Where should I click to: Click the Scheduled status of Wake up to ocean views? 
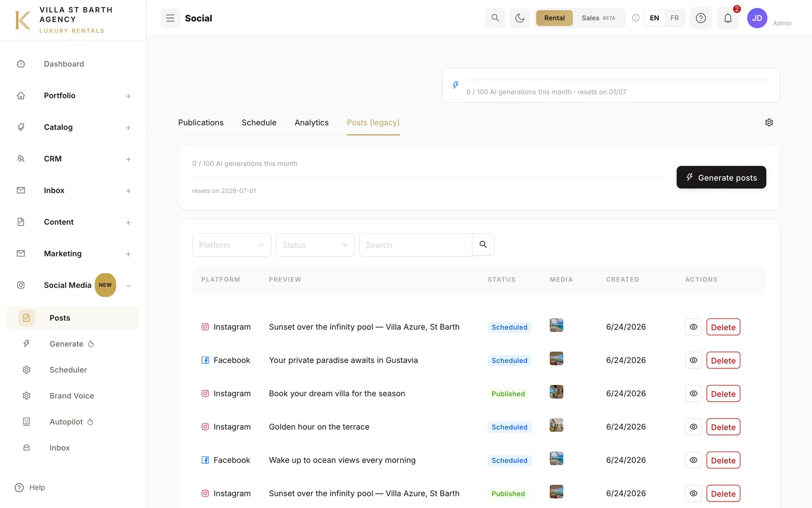point(510,460)
